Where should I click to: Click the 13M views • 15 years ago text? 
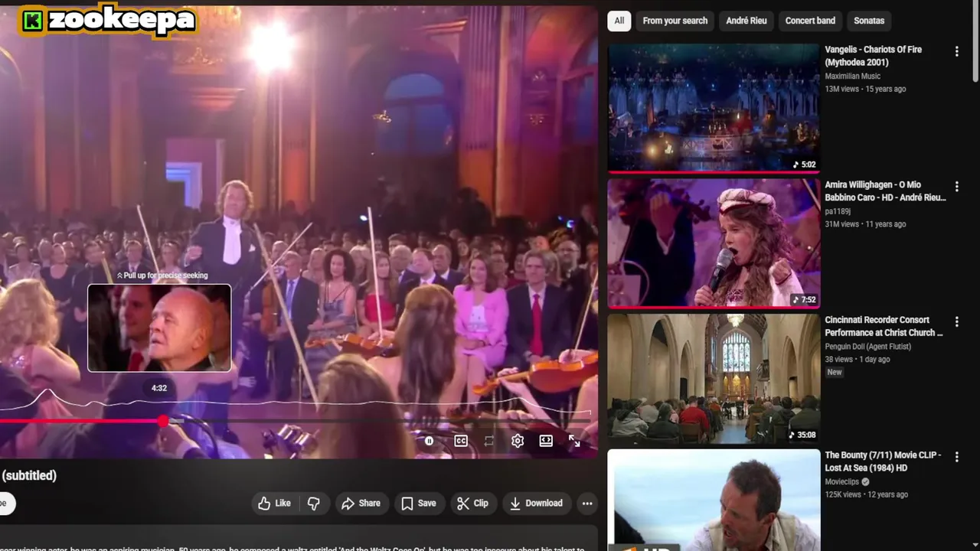865,89
